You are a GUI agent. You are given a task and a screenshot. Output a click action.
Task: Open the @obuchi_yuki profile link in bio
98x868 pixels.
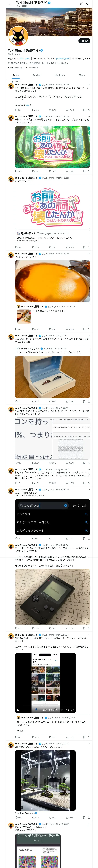(x=63, y=59)
